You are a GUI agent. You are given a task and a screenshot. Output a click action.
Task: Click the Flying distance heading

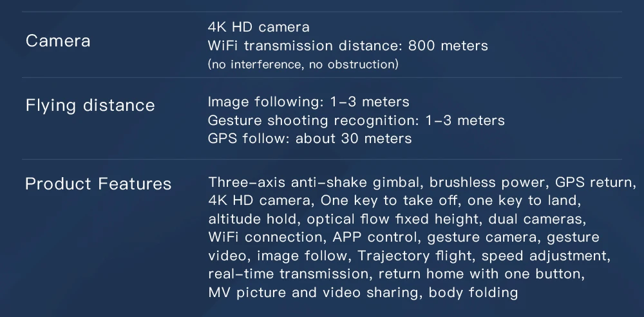(x=90, y=105)
